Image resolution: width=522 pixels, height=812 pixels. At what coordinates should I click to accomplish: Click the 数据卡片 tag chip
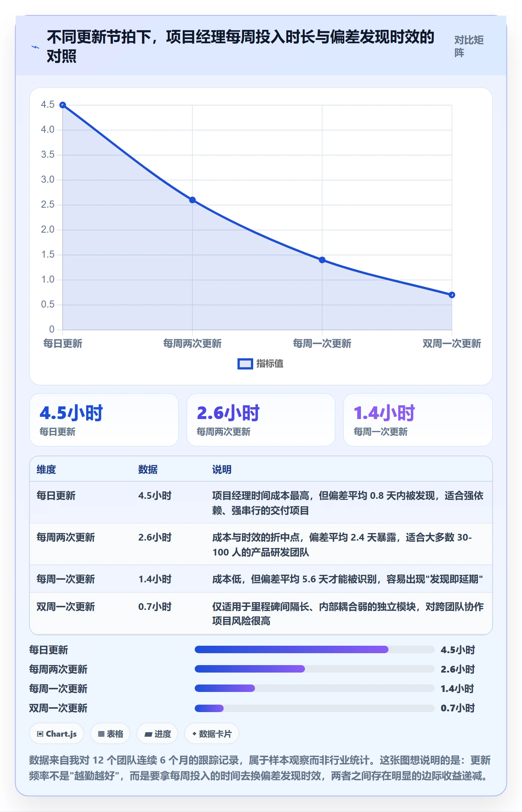212,734
